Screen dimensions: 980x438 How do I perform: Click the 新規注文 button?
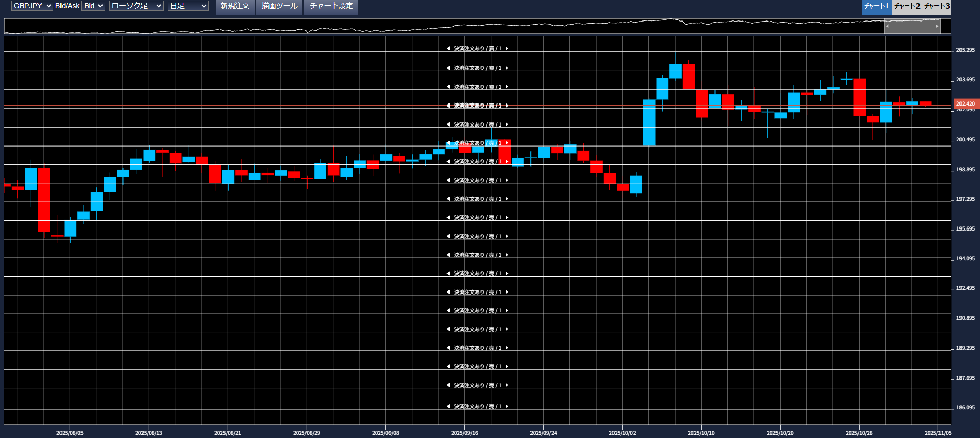click(x=235, y=6)
